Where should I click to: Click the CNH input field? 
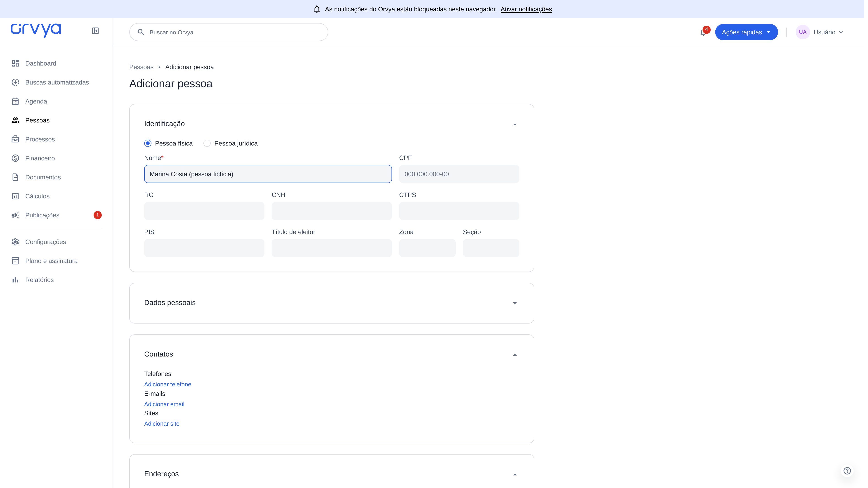[332, 211]
